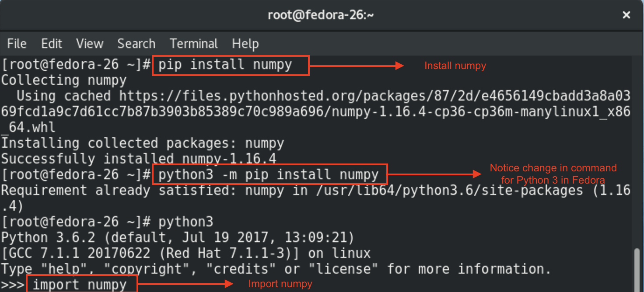The height and width of the screenshot is (292, 644).
Task: Select the highlighted 'pip install numpy' command
Action: coord(231,64)
